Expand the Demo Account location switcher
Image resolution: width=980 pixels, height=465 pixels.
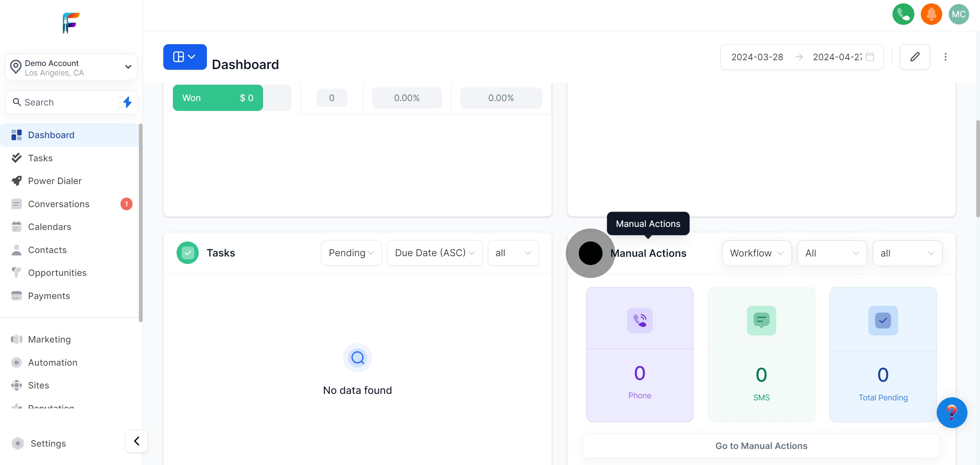pyautogui.click(x=71, y=67)
